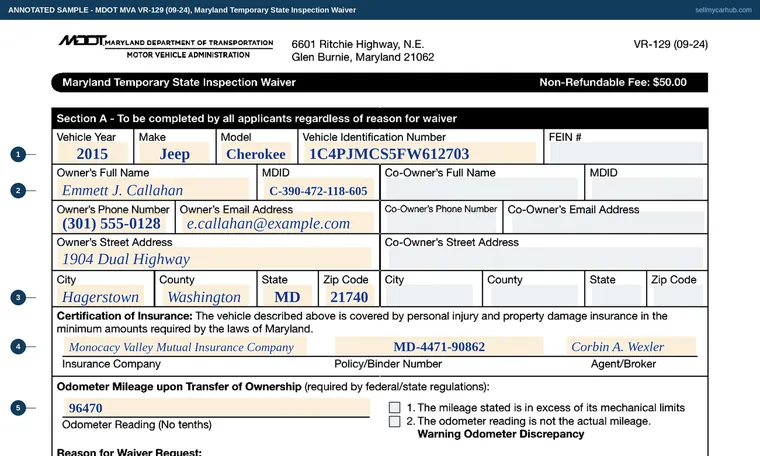
Task: Click the Owner's Street Address field
Action: pos(214,258)
